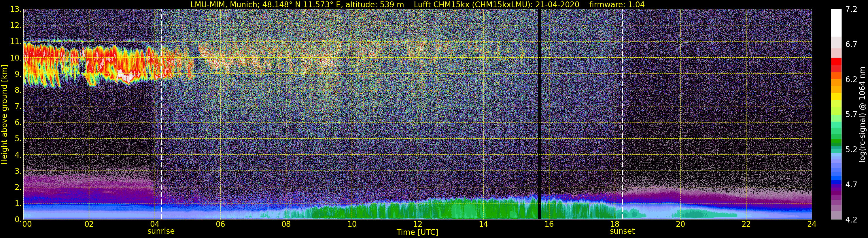This screenshot has width=868, height=238.
Task: Click the white dashed sunset marker line
Action: [622, 114]
